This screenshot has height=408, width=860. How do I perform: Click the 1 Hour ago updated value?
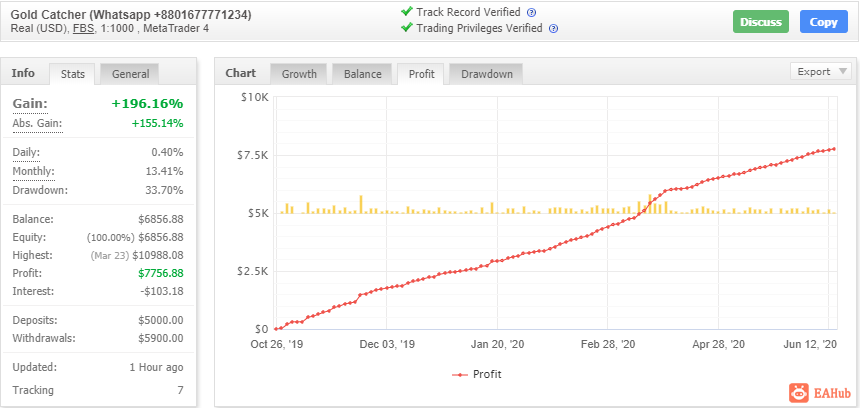coord(156,367)
